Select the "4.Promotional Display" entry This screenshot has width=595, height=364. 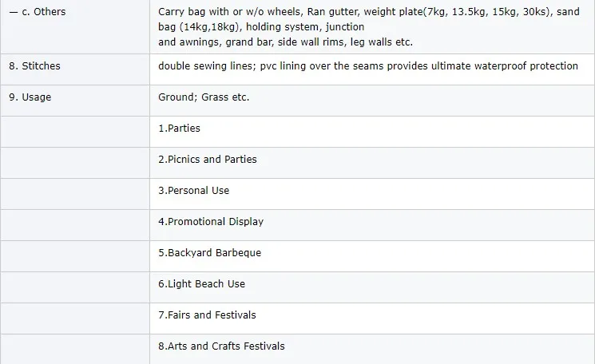click(211, 221)
